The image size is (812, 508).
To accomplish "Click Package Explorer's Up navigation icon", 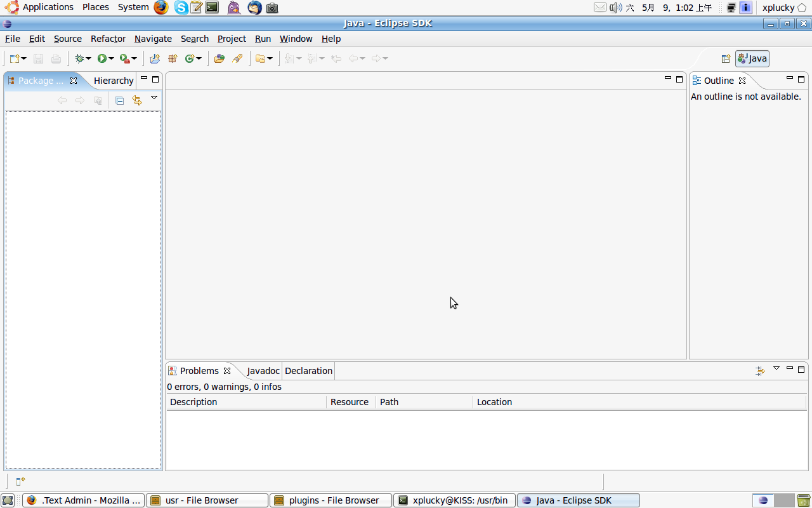I will click(x=97, y=100).
